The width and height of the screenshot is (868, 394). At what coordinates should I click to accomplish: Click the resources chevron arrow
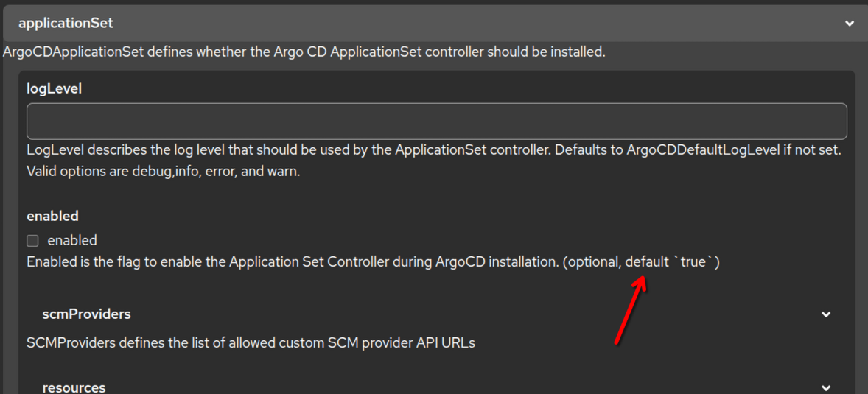(826, 387)
